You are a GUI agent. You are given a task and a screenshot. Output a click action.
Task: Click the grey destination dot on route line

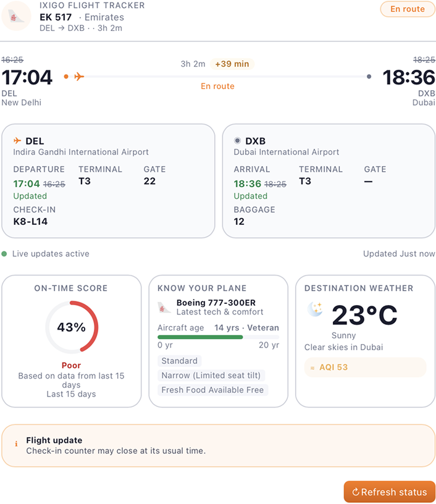369,77
